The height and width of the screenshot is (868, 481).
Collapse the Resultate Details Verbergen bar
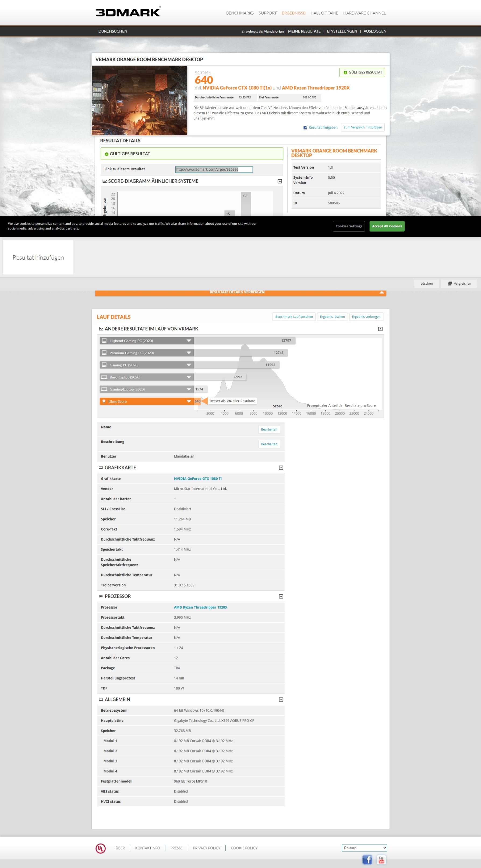click(240, 292)
